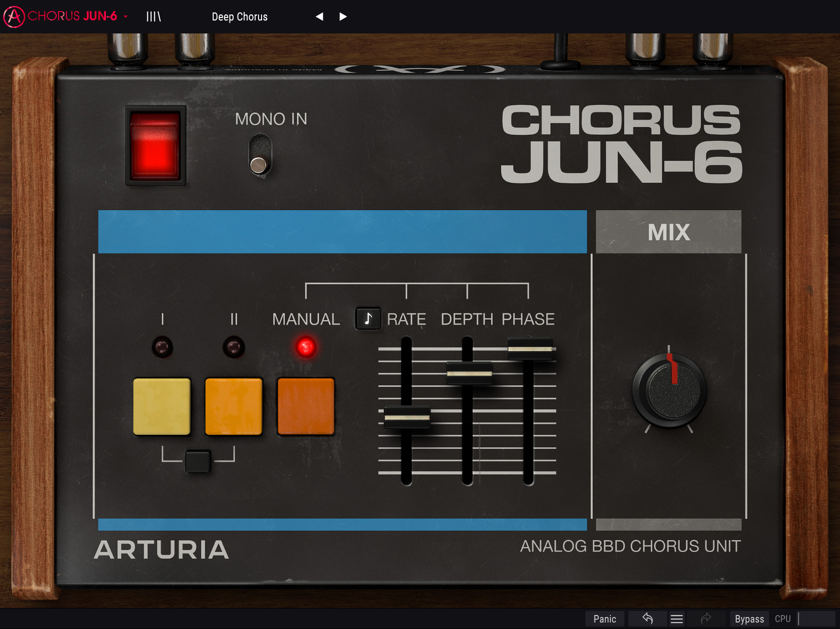
Task: Click the PHASE slider handle
Action: click(530, 348)
